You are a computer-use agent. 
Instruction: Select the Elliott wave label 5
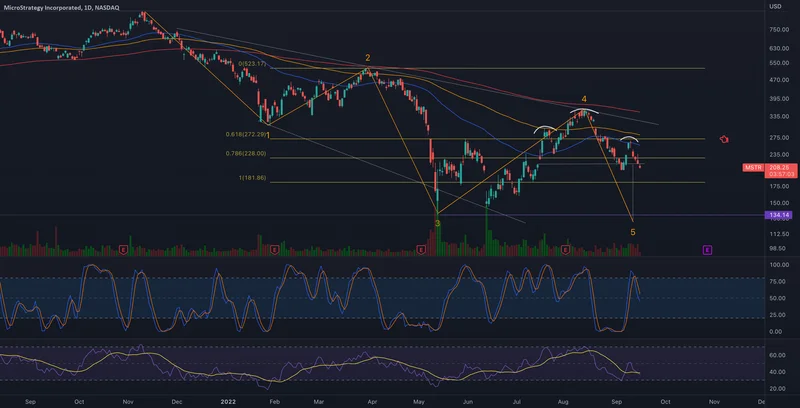pos(632,232)
